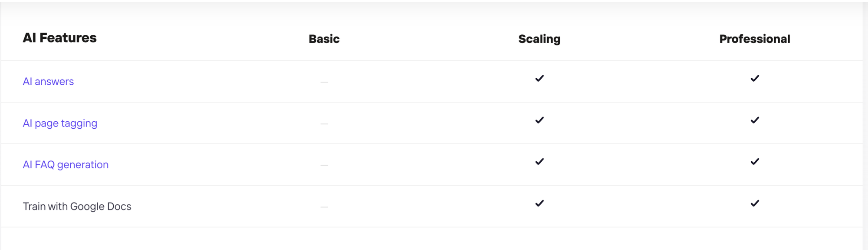Open the AI FAQ generation link

66,165
